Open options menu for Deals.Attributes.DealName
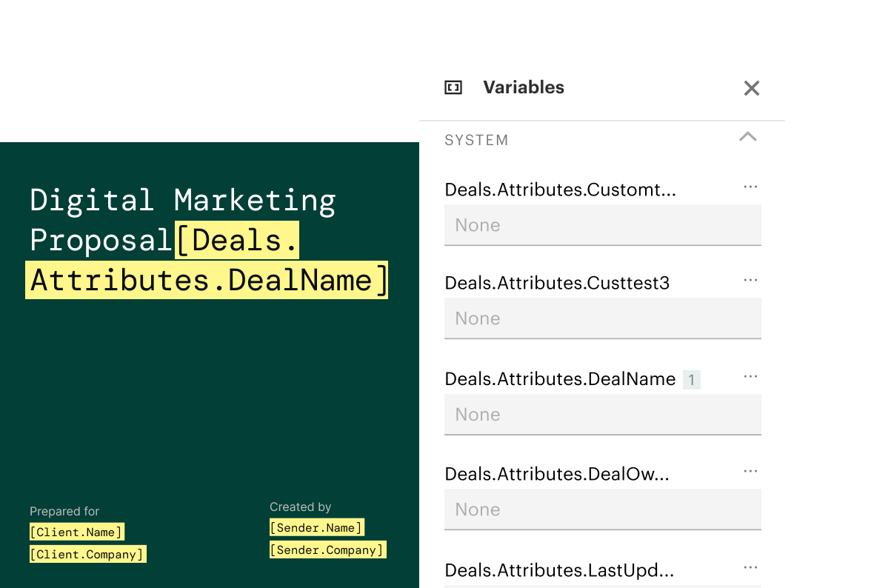The width and height of the screenshot is (874, 588). [750, 376]
